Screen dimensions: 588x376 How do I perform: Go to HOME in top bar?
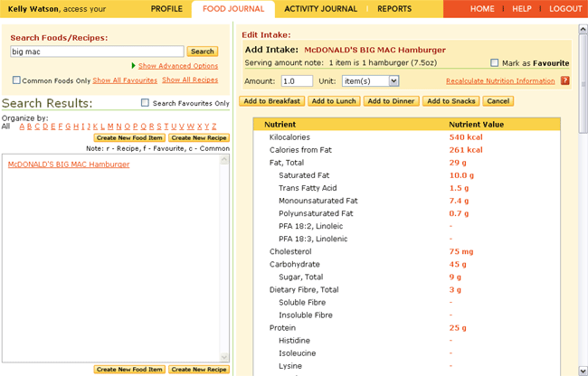tap(482, 9)
